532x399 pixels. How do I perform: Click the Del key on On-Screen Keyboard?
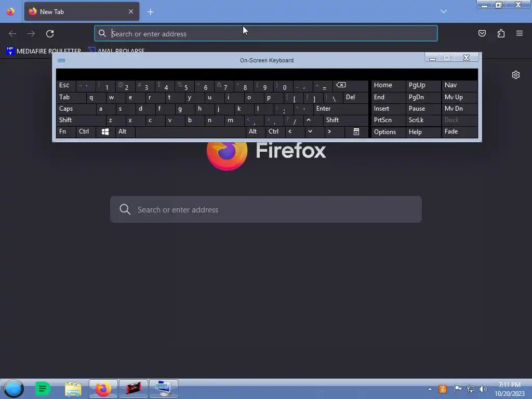[x=355, y=97]
